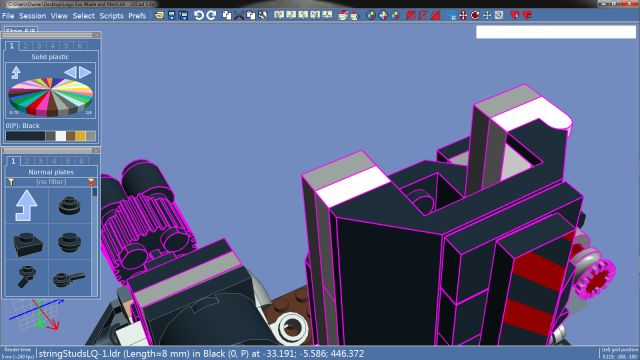Image resolution: width=640 pixels, height=360 pixels.
Task: Clear the part filter with red X
Action: point(91,182)
